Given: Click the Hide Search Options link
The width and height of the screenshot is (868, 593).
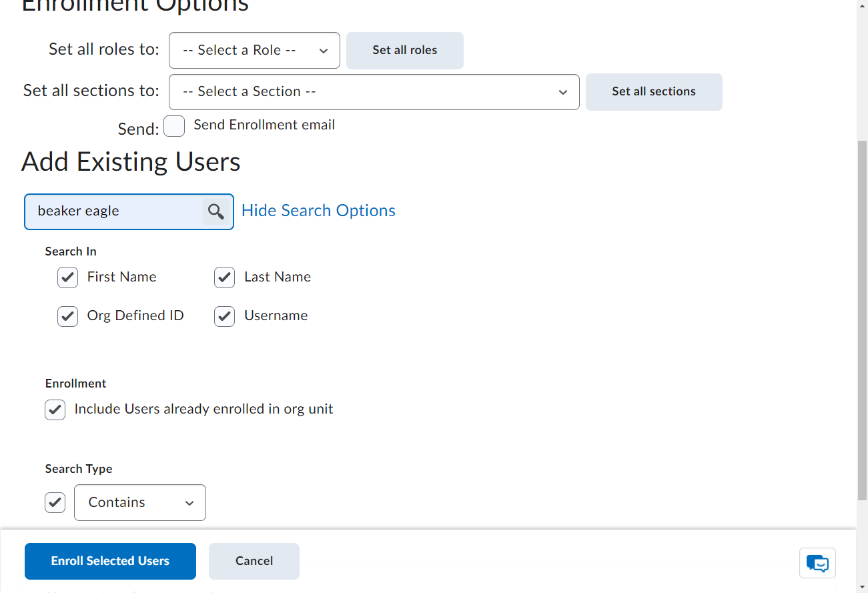Looking at the screenshot, I should (x=318, y=211).
